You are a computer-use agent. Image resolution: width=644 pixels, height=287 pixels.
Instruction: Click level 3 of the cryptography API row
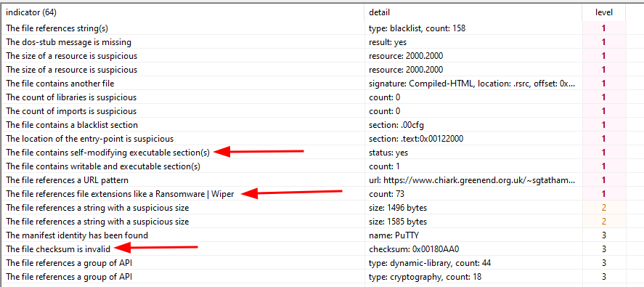pyautogui.click(x=604, y=277)
